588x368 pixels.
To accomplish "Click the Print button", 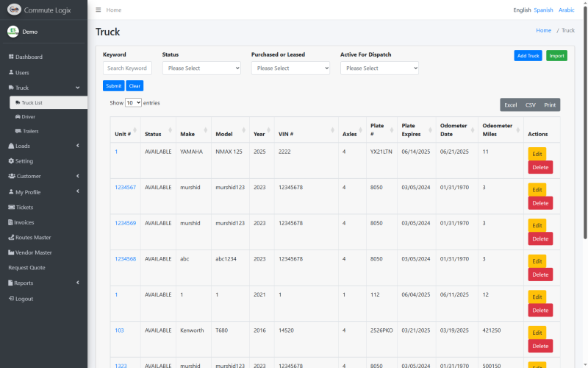I will coord(550,105).
